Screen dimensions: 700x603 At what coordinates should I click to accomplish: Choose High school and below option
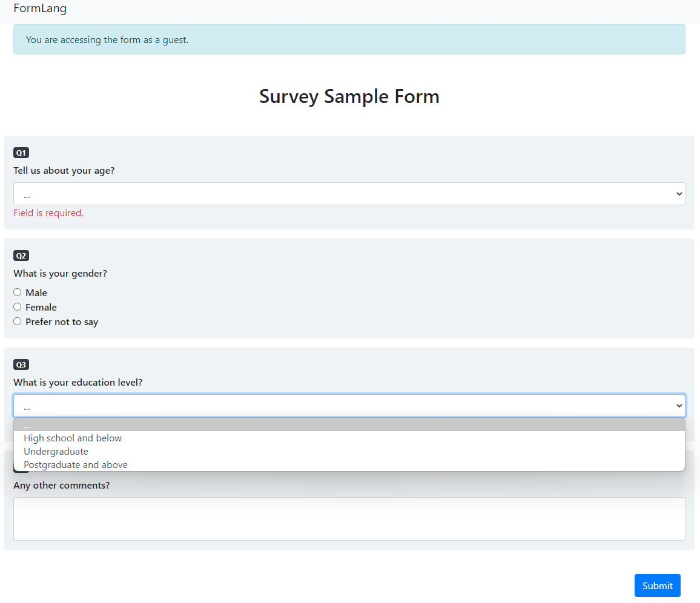pyautogui.click(x=73, y=438)
